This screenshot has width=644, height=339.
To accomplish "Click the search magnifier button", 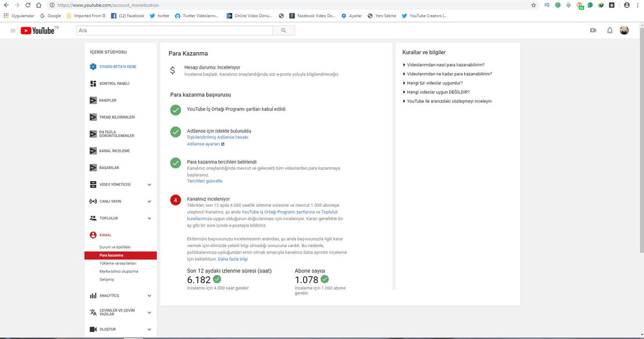I will click(283, 31).
